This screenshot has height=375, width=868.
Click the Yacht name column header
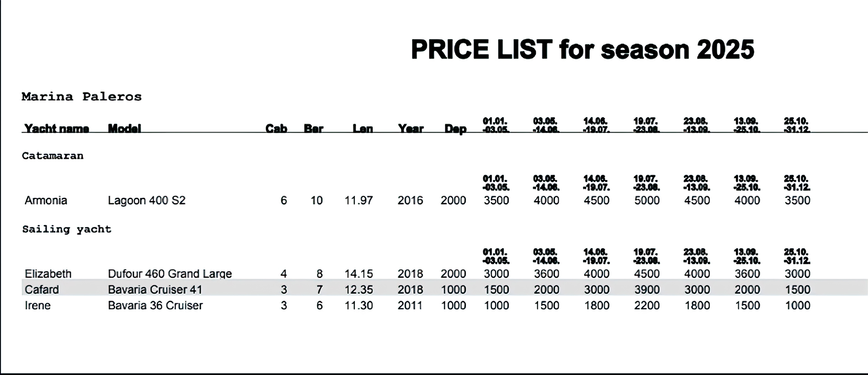(57, 129)
